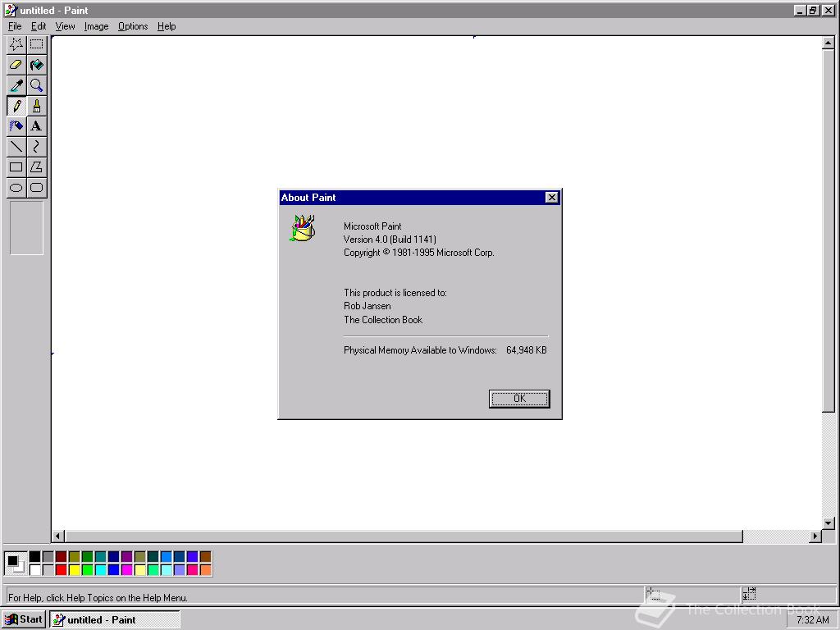840x630 pixels.
Task: Pick the white color swatch
Action: click(34, 569)
